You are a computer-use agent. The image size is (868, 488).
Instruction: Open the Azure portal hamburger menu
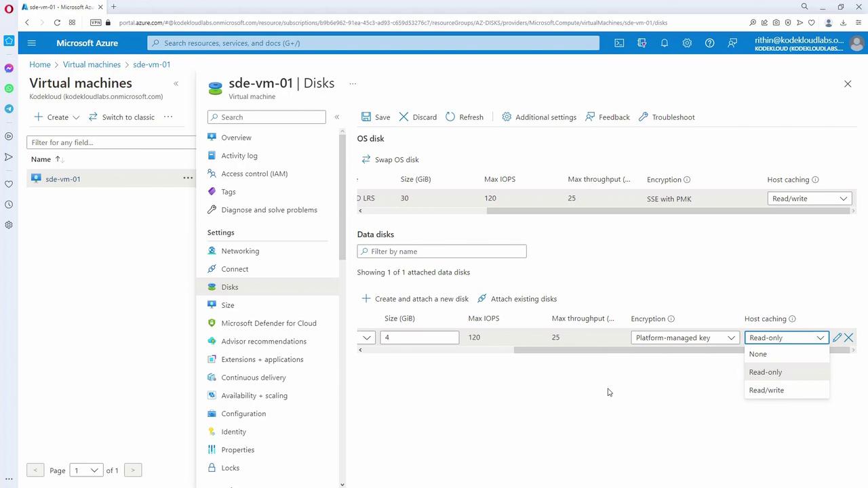31,43
